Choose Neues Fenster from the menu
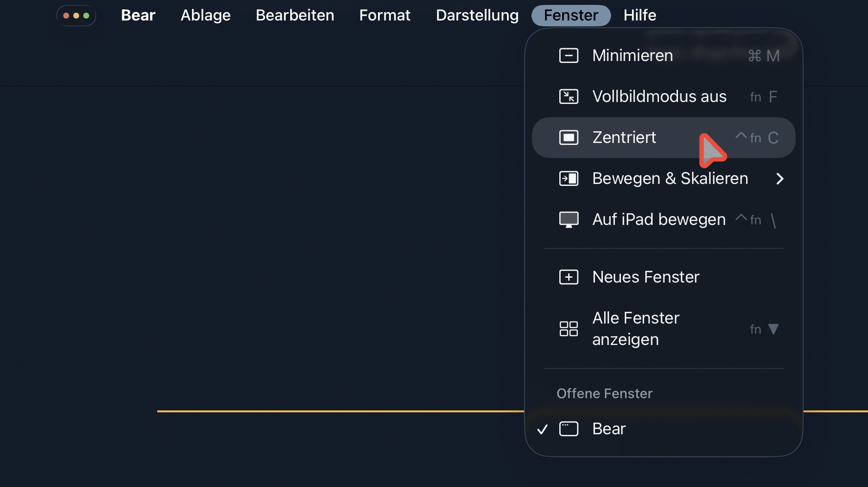The height and width of the screenshot is (487, 868). 645,277
